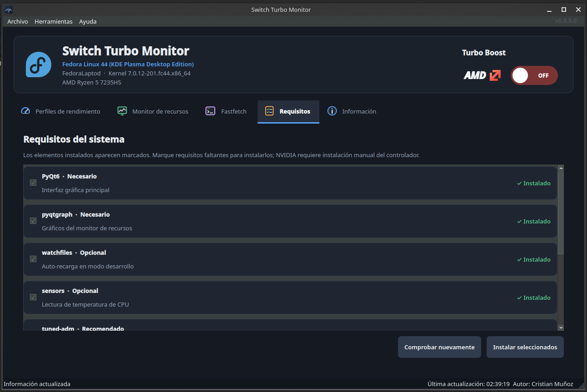Close the Switch Turbo Monitor window
This screenshot has width=587, height=392.
[577, 10]
